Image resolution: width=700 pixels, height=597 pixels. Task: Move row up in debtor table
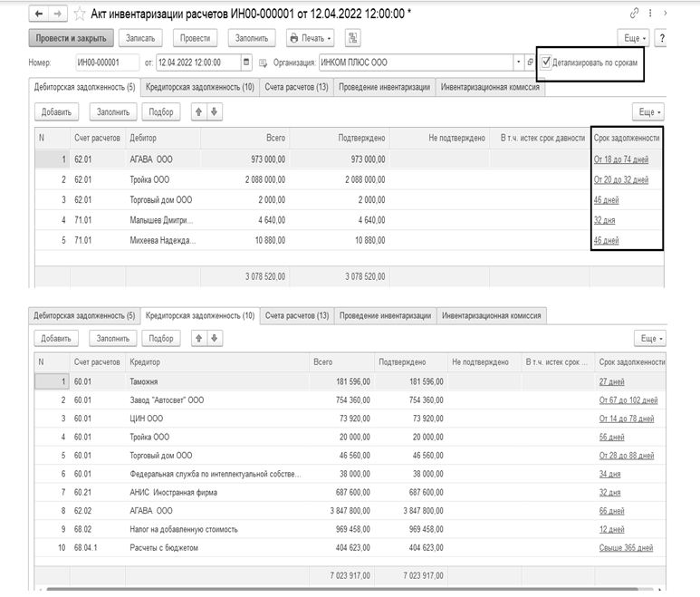click(198, 111)
